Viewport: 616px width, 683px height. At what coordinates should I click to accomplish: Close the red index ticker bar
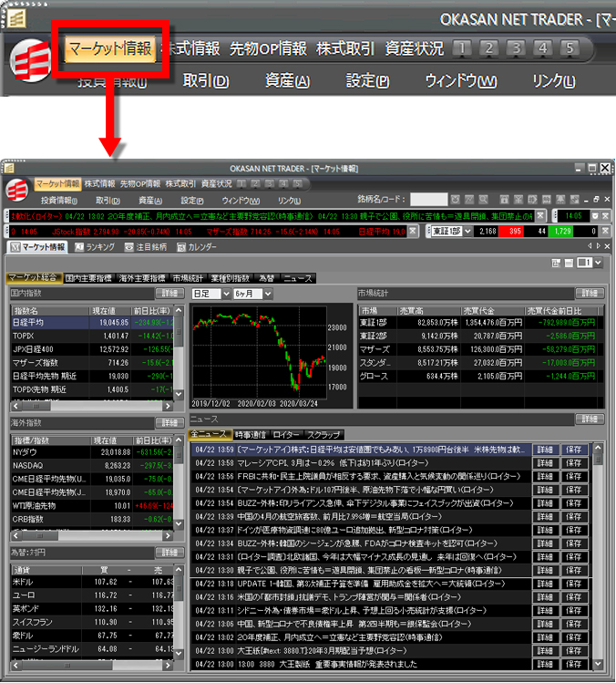(413, 231)
